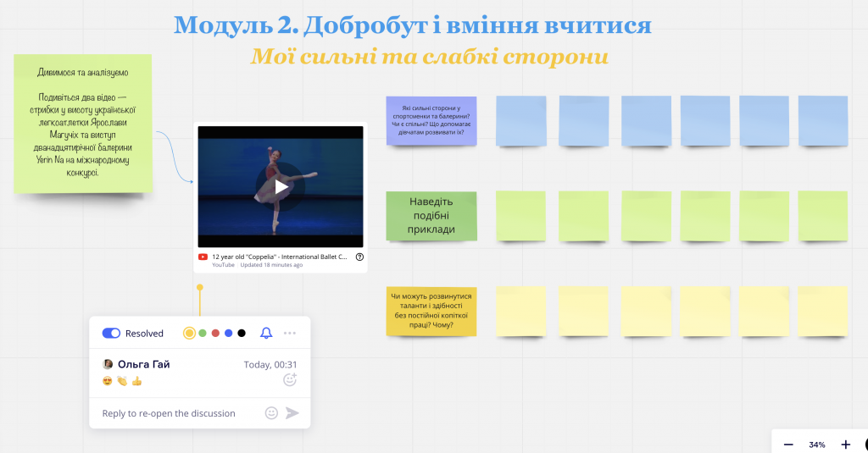Zoom out with the minus button
Viewport: 868px width, 453px height.
click(789, 445)
